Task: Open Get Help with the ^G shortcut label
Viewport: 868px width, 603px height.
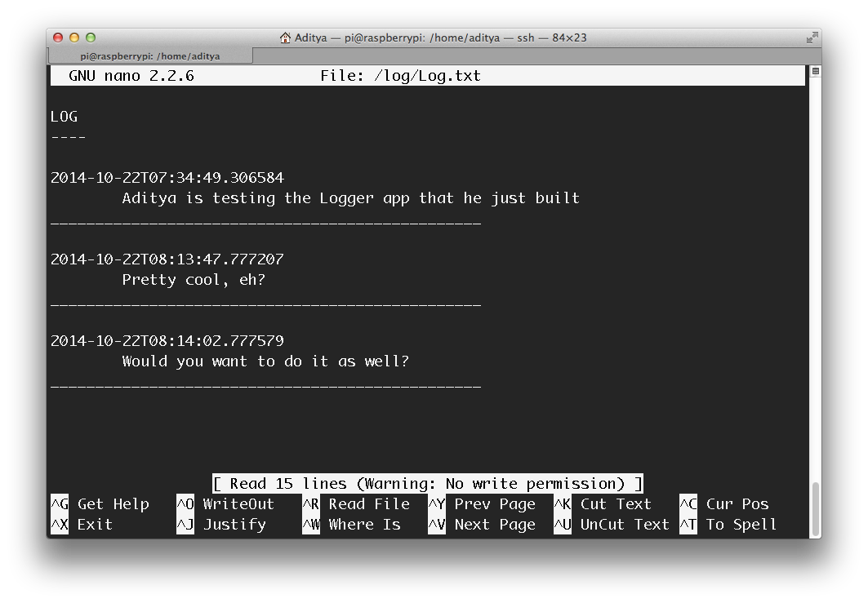Action: [x=104, y=503]
